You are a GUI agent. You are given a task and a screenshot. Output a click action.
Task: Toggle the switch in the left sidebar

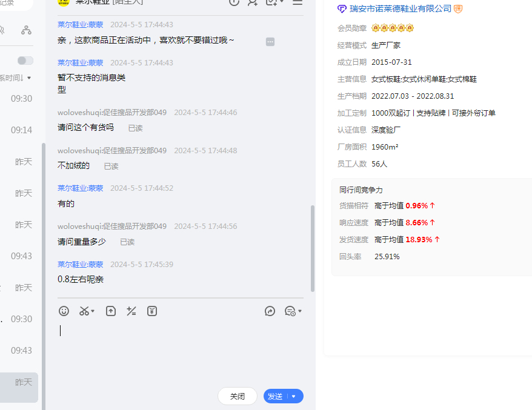[25, 61]
